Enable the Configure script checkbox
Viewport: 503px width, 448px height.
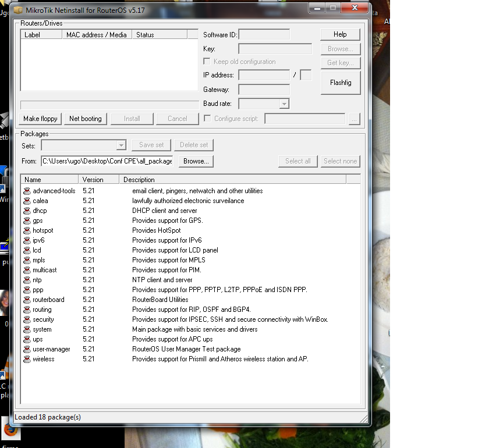pos(207,119)
